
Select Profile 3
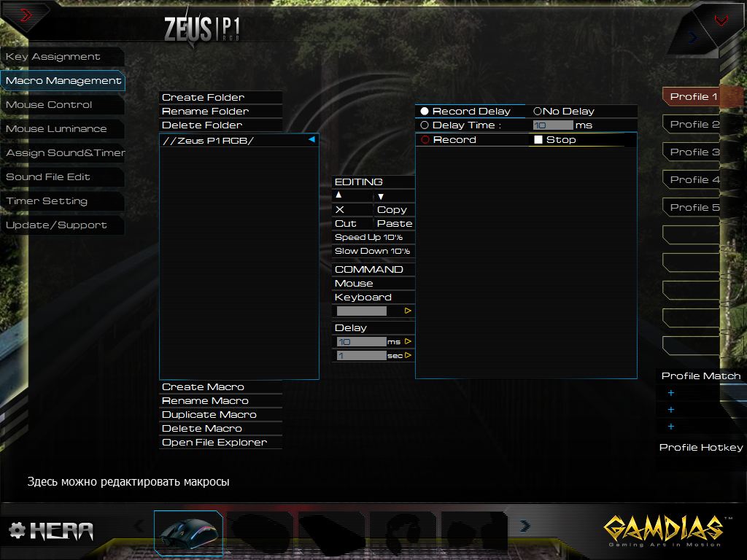[693, 152]
